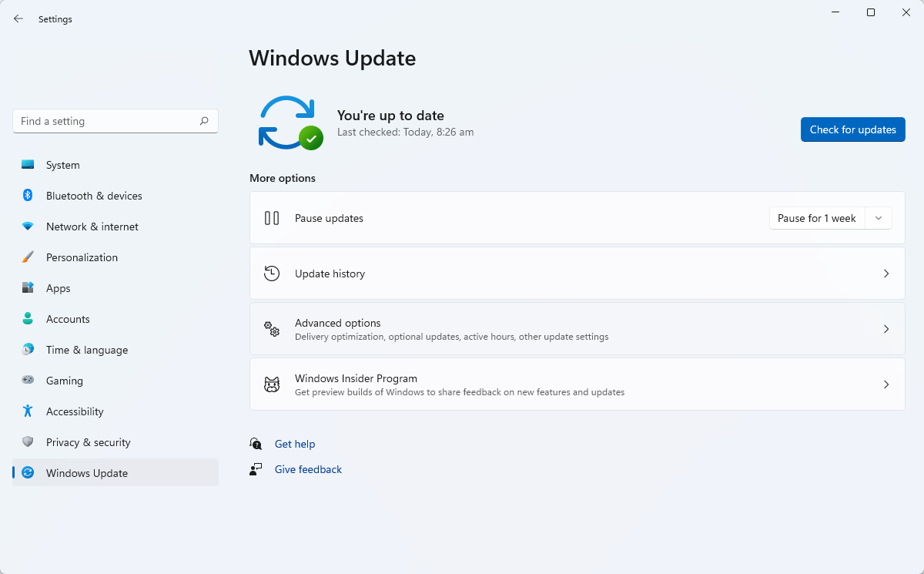Click the 'Get preview builds of Windows' description
Image resolution: width=924 pixels, height=574 pixels.
(x=460, y=392)
